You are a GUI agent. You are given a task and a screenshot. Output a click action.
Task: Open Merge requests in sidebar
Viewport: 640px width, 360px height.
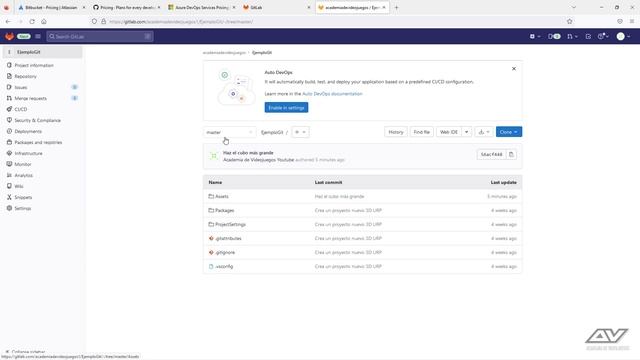(31, 98)
